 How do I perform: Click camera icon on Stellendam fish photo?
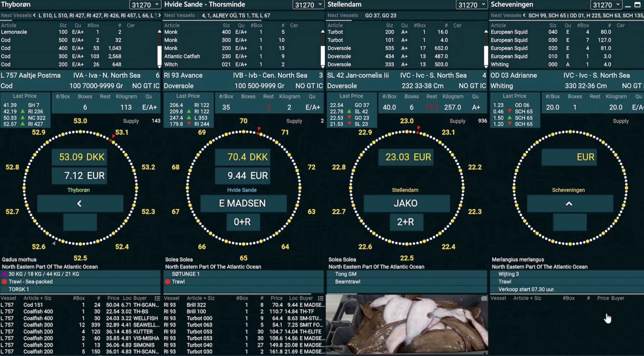(484, 298)
